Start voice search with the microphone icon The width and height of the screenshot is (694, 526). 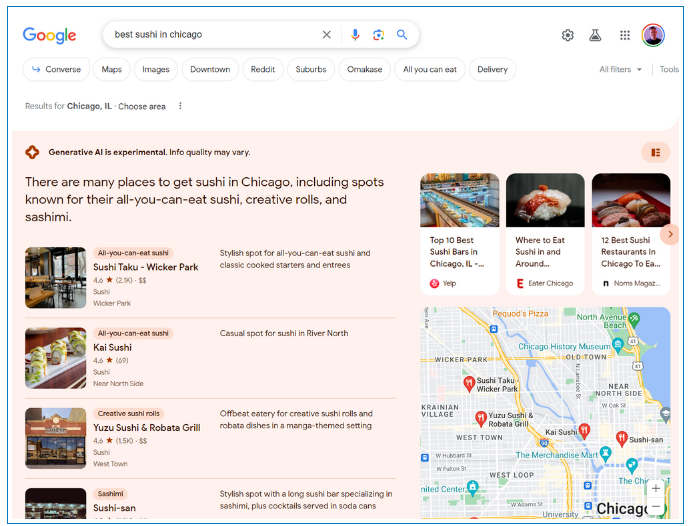click(355, 35)
